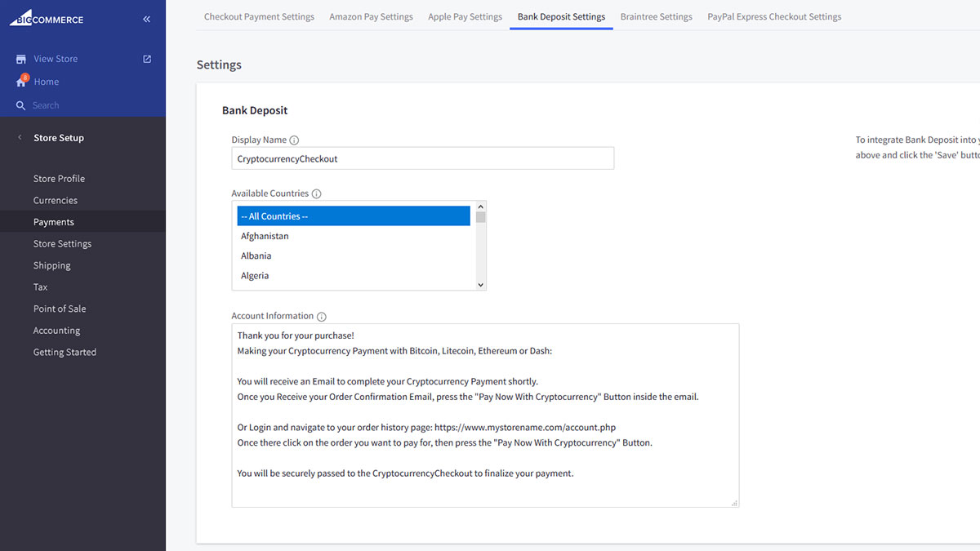Click the View Store storefront icon
The image size is (980, 551).
tap(21, 60)
